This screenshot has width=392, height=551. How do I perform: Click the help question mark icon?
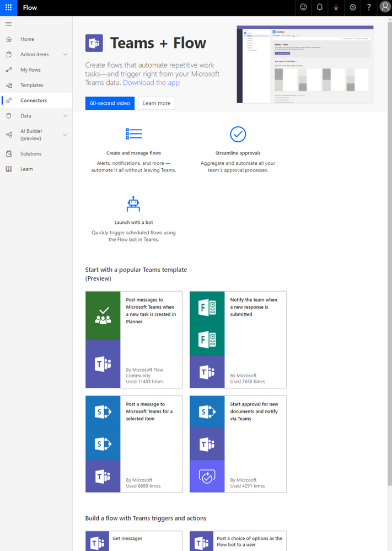point(369,7)
